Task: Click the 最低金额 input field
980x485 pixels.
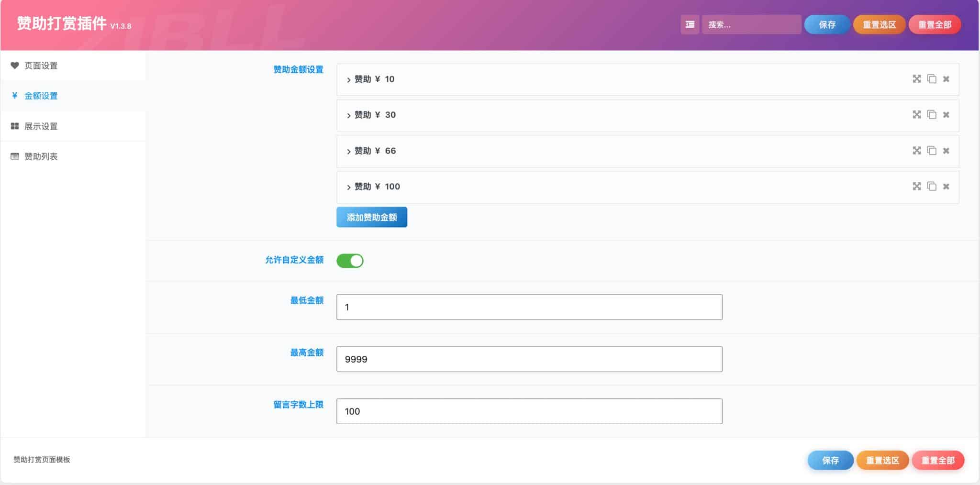Action: [x=529, y=307]
